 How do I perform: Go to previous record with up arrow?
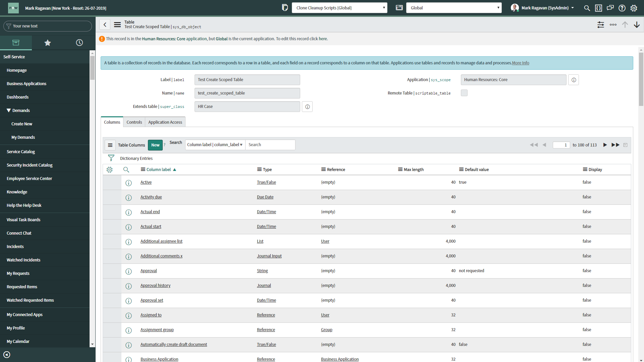[x=625, y=24]
